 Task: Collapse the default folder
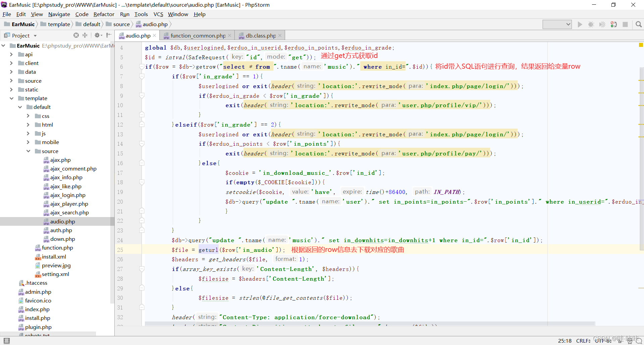pyautogui.click(x=20, y=107)
